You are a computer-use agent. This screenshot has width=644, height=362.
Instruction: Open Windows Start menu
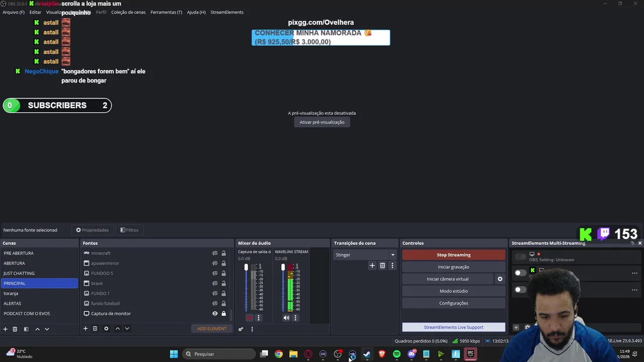click(174, 354)
